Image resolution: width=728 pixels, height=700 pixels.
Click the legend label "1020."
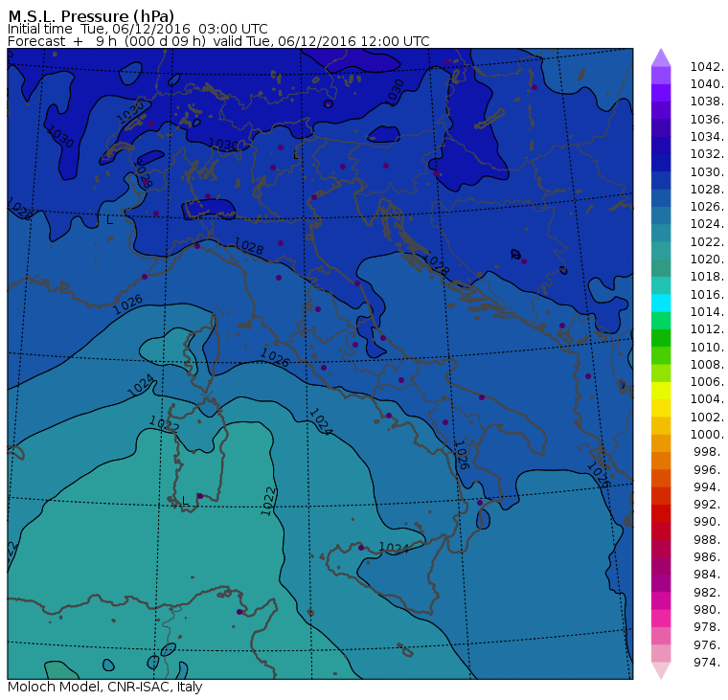[707, 259]
